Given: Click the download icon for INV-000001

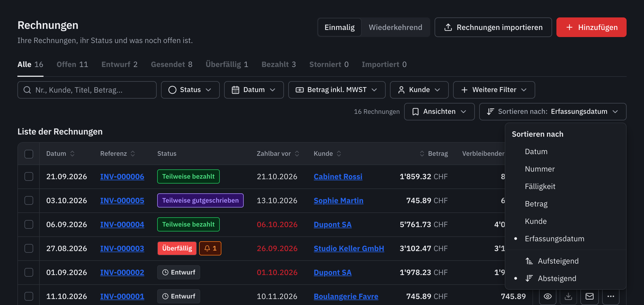Looking at the screenshot, I should 568,296.
